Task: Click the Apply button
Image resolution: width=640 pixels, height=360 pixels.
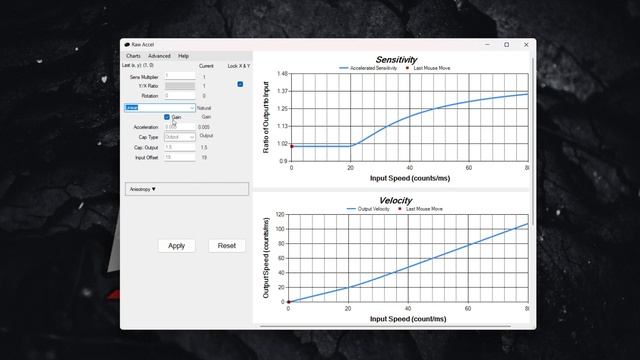Action: [x=177, y=246]
